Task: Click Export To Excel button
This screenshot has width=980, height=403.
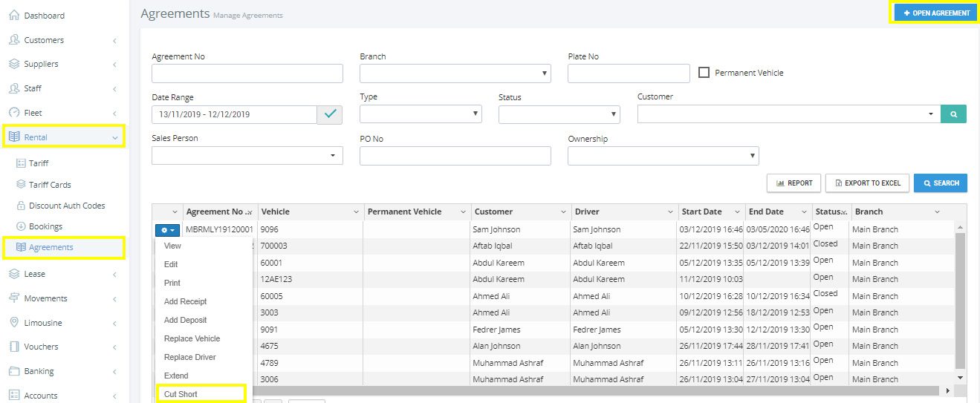Action: click(x=866, y=183)
